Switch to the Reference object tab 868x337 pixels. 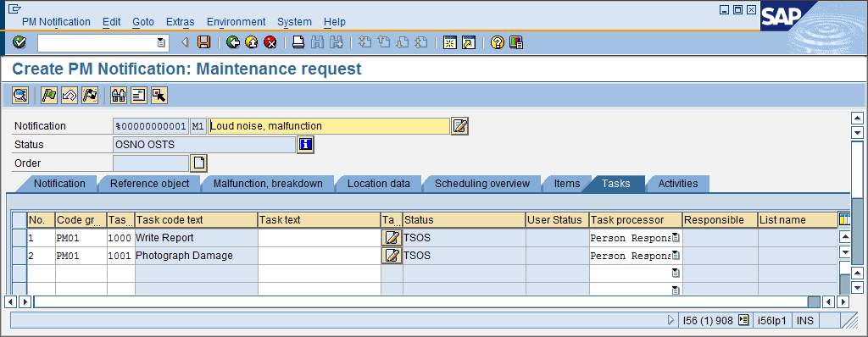(149, 184)
